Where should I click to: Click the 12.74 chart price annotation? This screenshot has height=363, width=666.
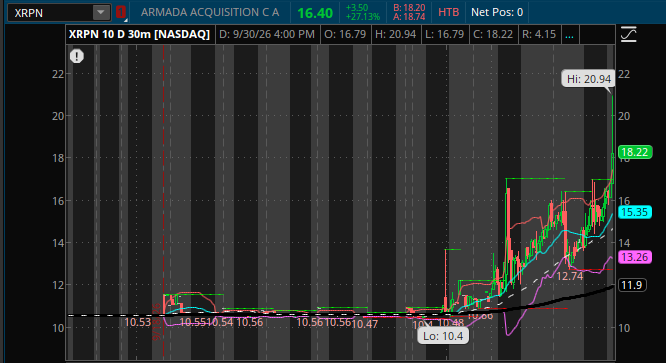point(570,276)
